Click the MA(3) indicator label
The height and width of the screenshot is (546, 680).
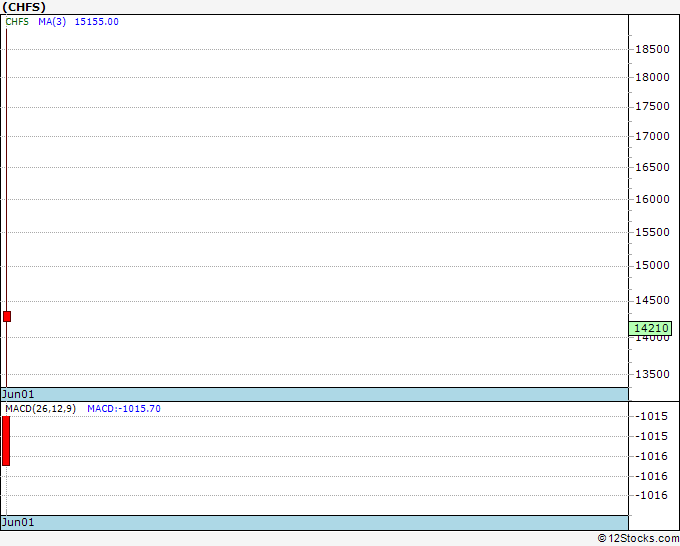pyautogui.click(x=52, y=22)
